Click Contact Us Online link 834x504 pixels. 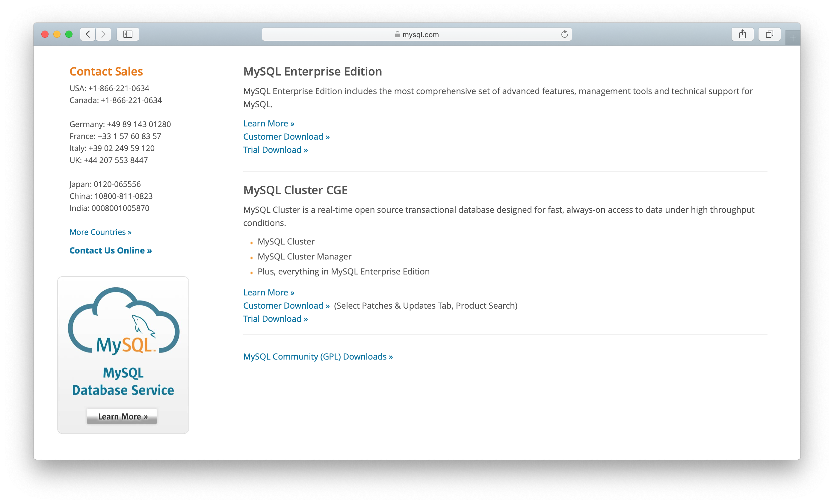pyautogui.click(x=110, y=251)
